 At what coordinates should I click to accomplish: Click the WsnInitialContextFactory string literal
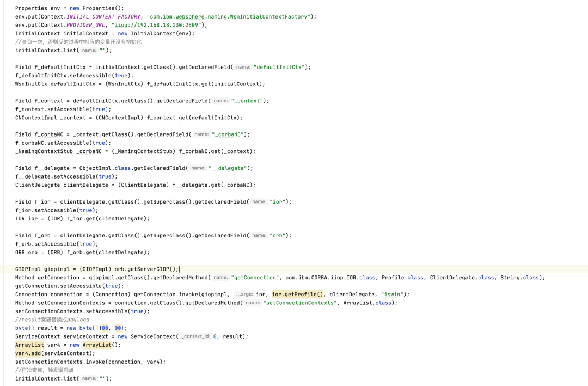[x=228, y=16]
